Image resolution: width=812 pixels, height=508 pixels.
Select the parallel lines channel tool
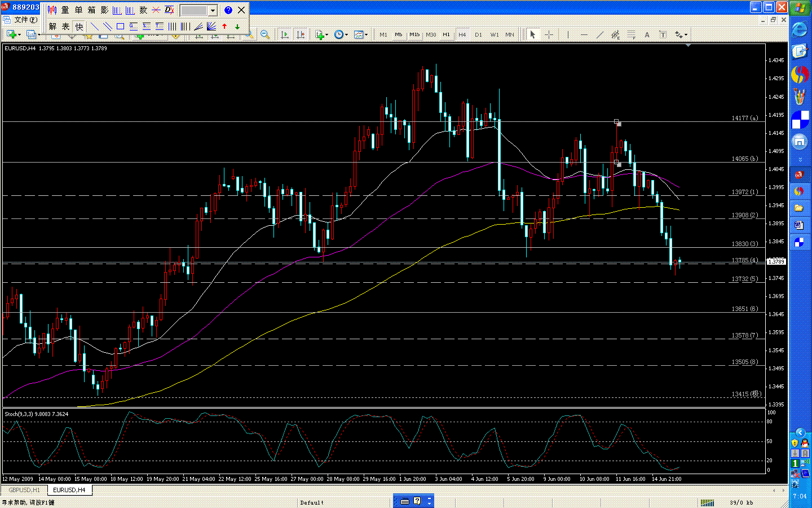point(107,27)
